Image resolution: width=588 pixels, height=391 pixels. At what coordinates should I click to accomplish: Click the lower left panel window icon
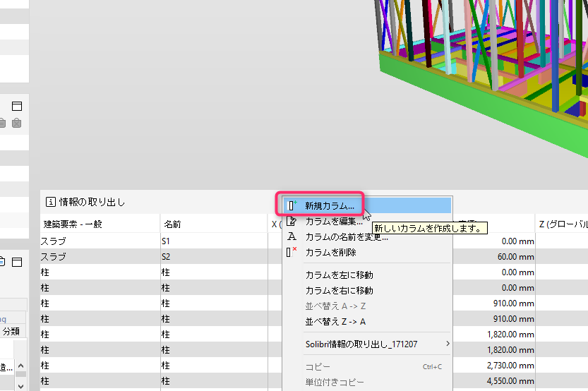click(x=17, y=262)
